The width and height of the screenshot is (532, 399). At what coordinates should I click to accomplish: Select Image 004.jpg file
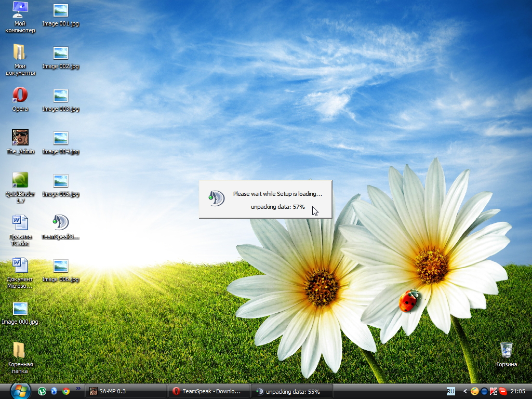60,143
